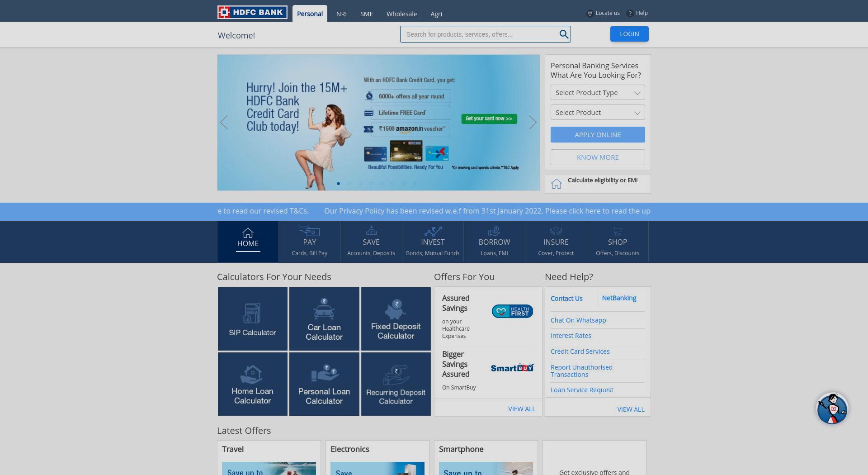Open Interest Rates link
The width and height of the screenshot is (868, 475).
(571, 336)
